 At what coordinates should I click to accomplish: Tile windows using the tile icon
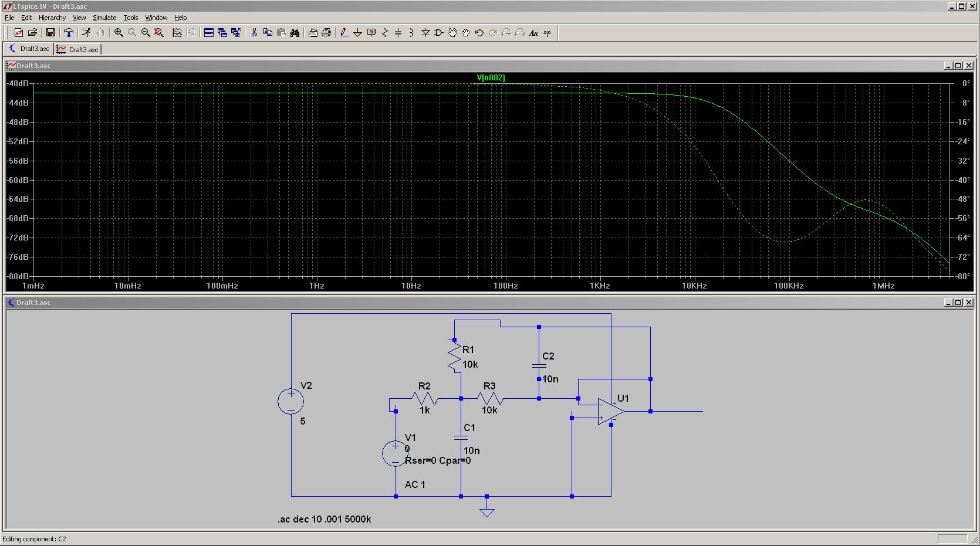208,33
